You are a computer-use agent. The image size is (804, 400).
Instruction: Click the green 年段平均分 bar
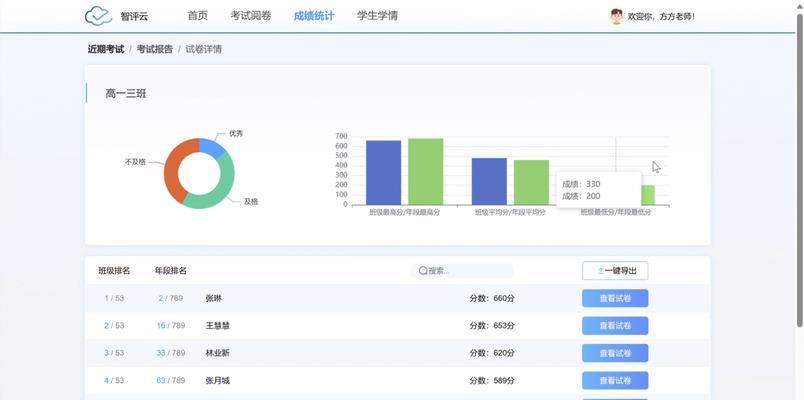click(x=531, y=183)
